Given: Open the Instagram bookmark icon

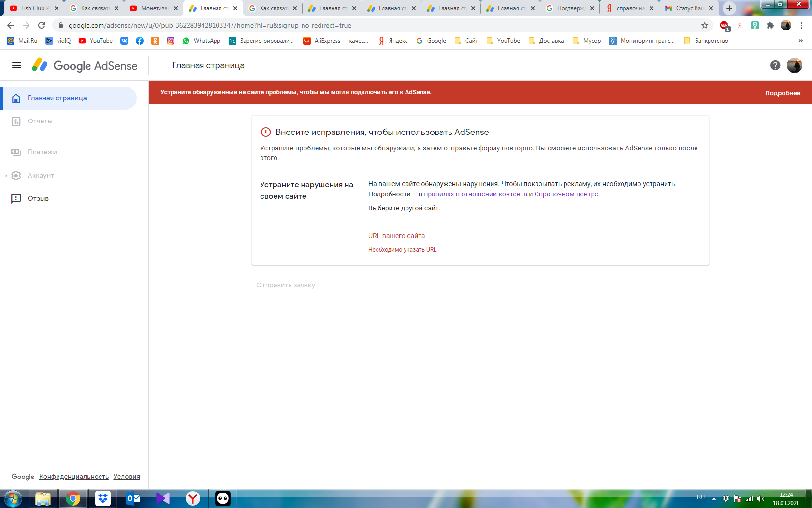Looking at the screenshot, I should tap(171, 41).
